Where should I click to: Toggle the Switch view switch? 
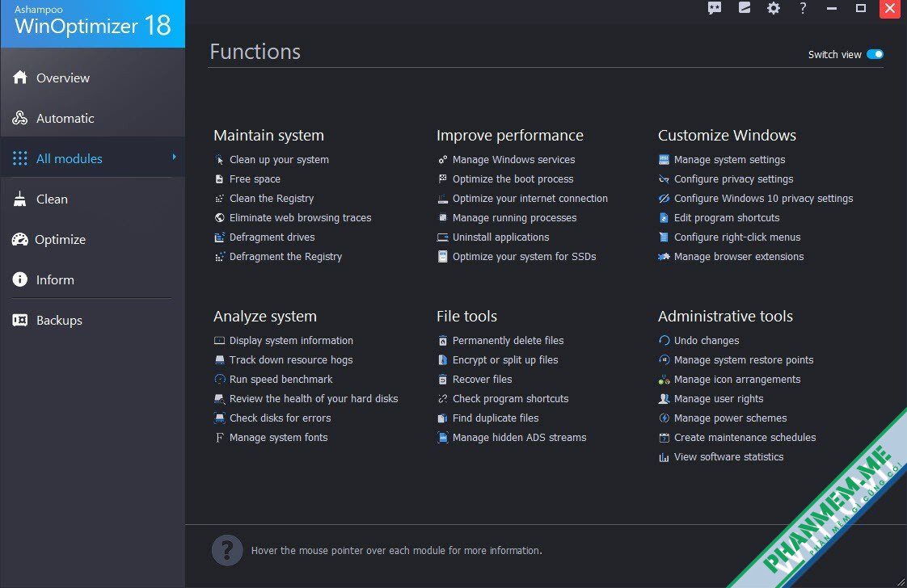(x=875, y=54)
